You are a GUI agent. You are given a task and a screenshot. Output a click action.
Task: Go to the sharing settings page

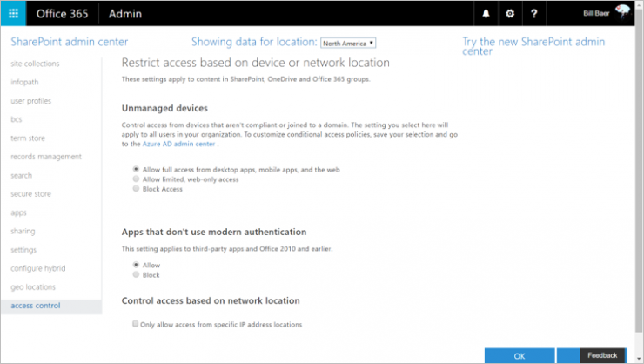click(23, 231)
